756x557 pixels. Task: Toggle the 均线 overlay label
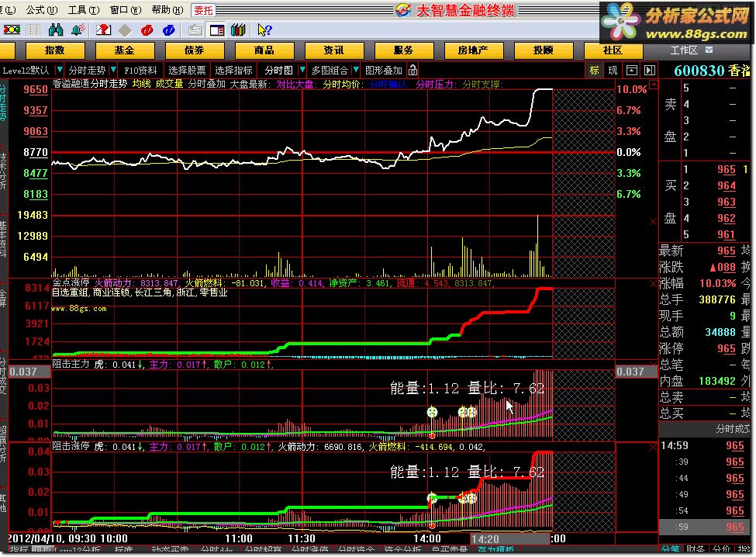(141, 84)
